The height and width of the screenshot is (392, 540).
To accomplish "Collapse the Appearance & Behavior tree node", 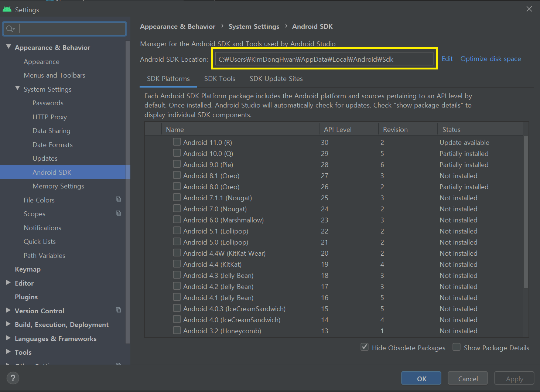I will pos(8,47).
